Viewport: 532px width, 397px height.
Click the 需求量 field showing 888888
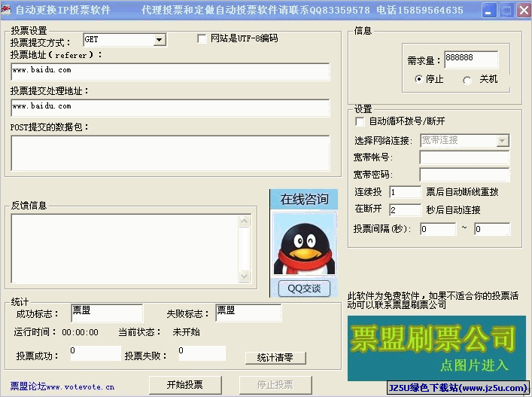(471, 60)
